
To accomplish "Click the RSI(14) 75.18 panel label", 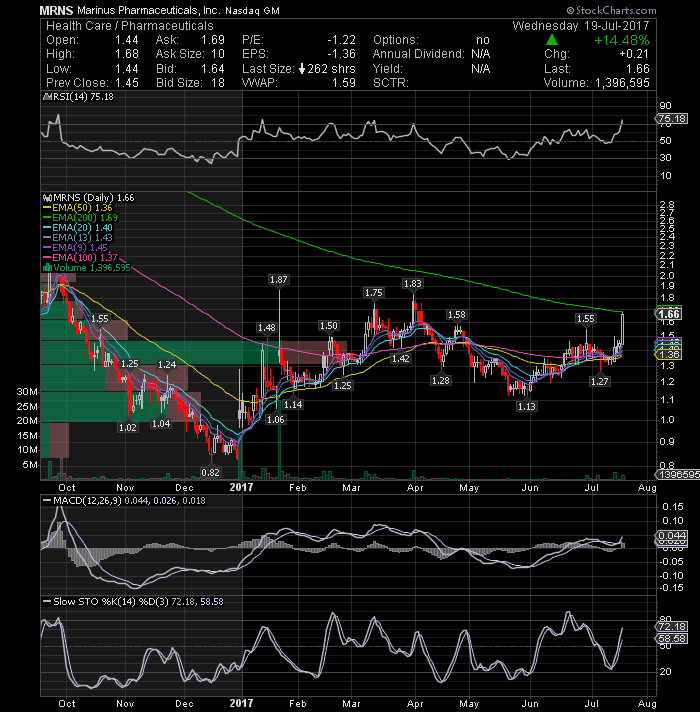I will (78, 96).
